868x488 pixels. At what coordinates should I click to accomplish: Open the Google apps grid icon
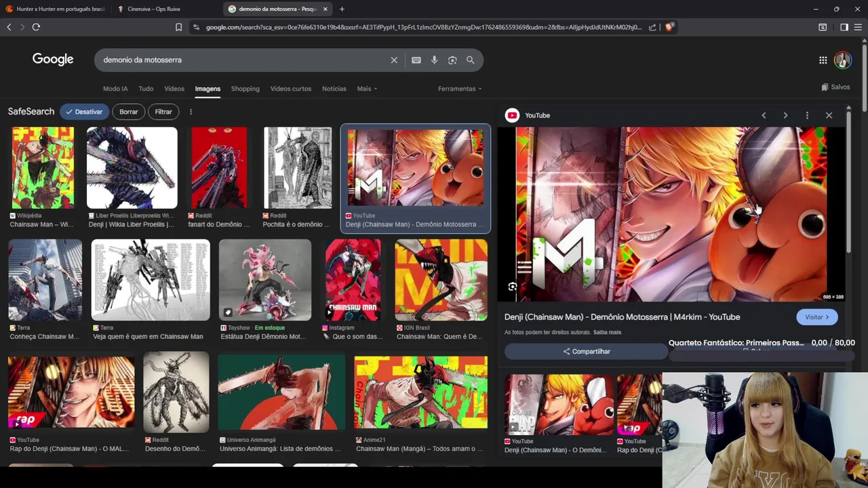tap(823, 60)
